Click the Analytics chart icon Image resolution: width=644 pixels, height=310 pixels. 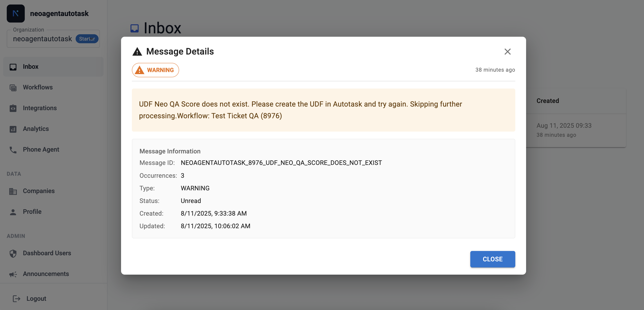point(13,129)
